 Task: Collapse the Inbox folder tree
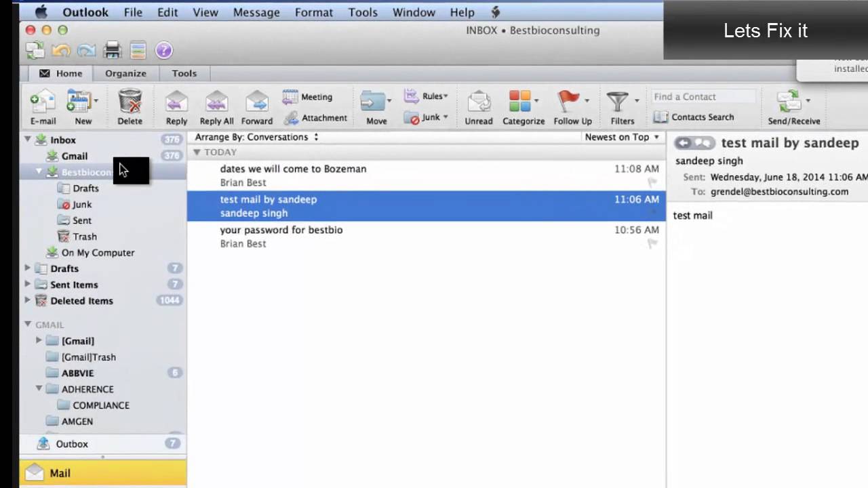point(28,139)
